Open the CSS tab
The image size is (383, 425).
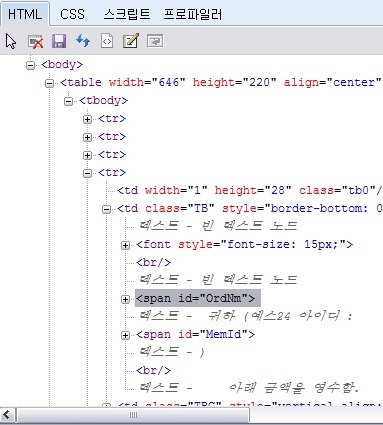tap(72, 14)
